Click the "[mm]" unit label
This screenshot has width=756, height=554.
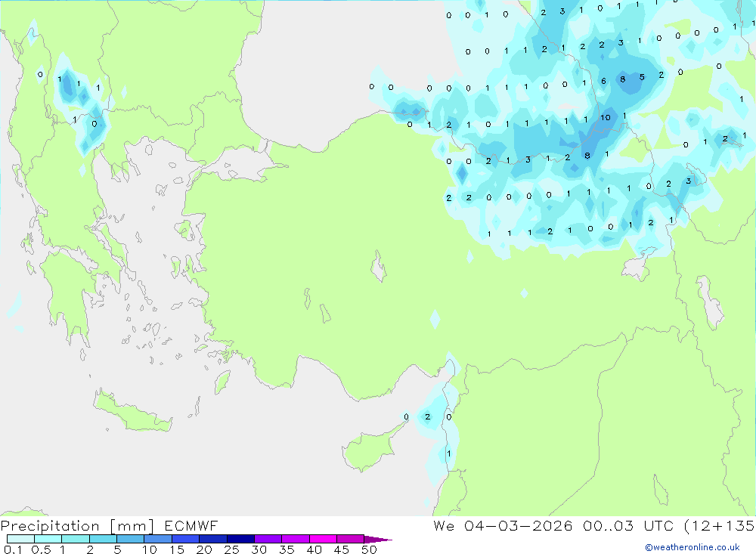click(x=132, y=526)
